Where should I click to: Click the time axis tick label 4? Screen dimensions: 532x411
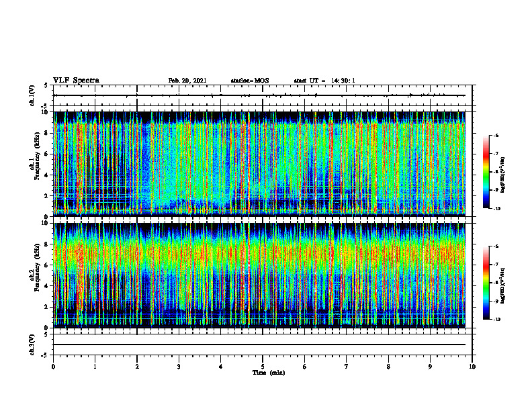click(221, 367)
